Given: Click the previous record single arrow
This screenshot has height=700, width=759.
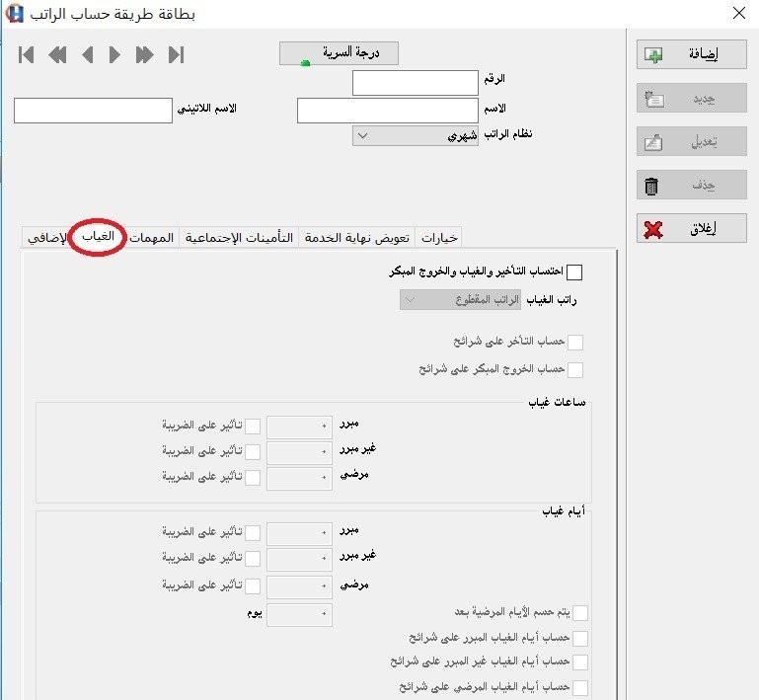Looking at the screenshot, I should point(88,54).
